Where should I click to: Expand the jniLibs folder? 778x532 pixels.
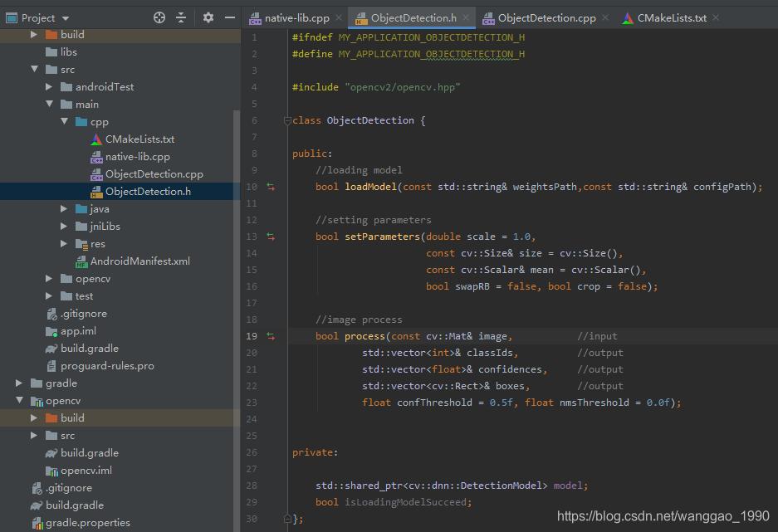tap(63, 226)
